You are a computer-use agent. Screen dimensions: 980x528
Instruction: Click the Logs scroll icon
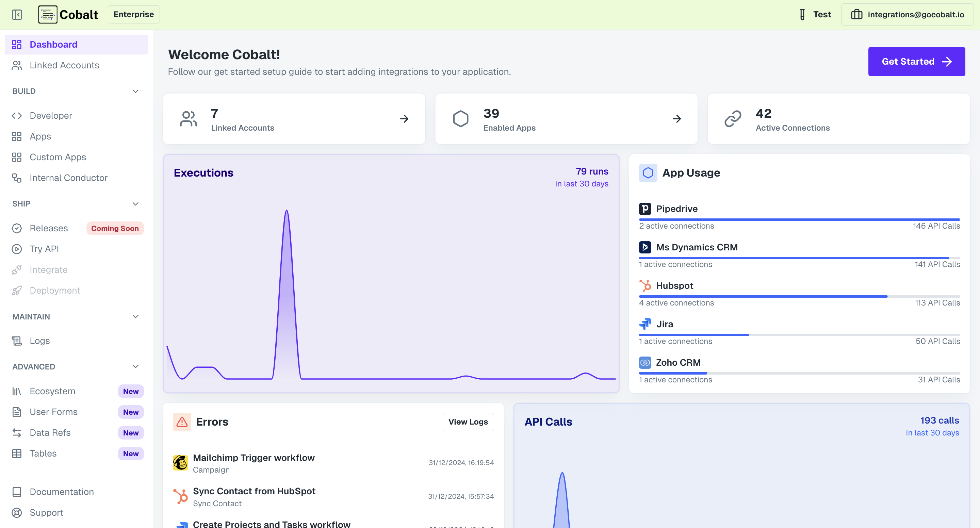(17, 341)
